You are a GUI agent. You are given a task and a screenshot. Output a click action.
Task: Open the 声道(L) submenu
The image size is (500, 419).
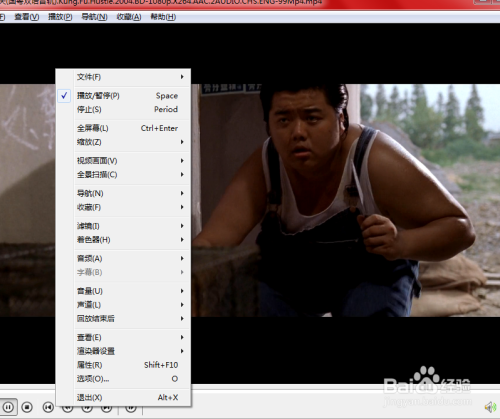click(x=123, y=305)
